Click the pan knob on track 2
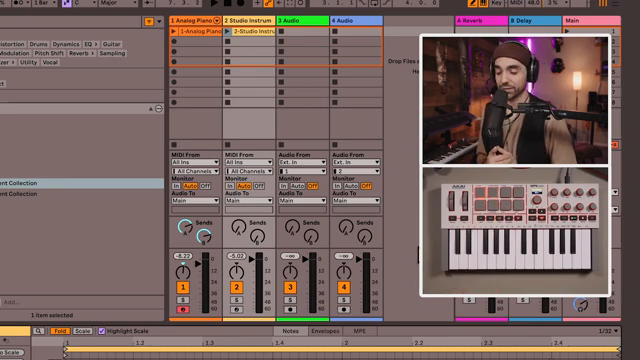The image size is (640, 360). tap(236, 272)
